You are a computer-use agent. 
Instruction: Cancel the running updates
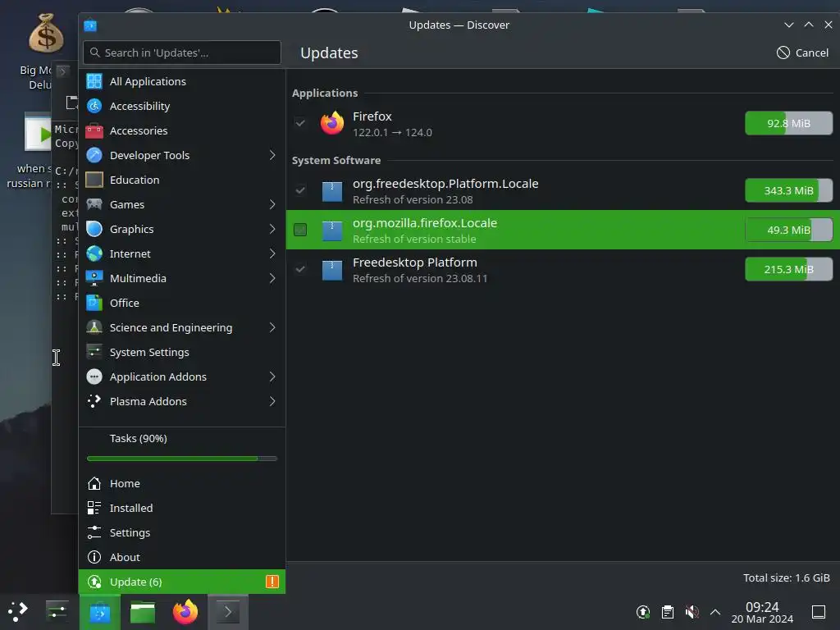tap(802, 52)
